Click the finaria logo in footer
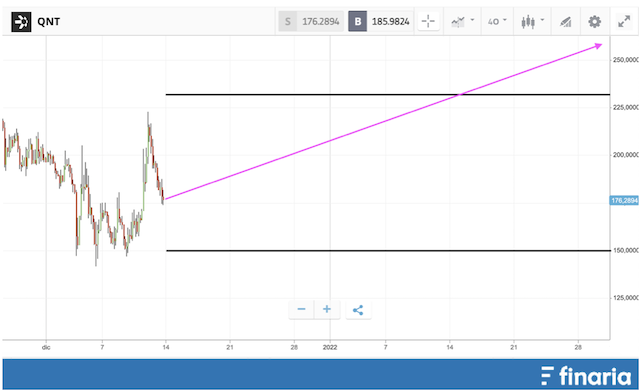Screen dimensions: 640x391 click(x=586, y=375)
